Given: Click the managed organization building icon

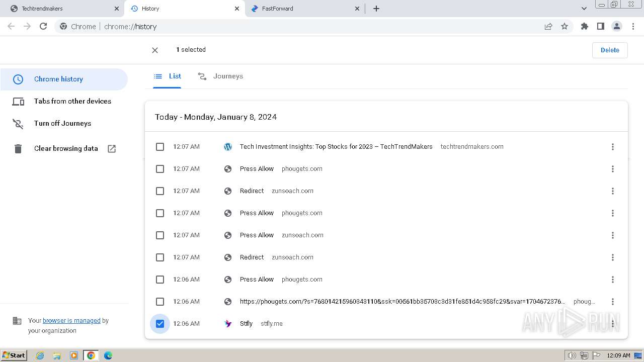Looking at the screenshot, I should point(17,321).
